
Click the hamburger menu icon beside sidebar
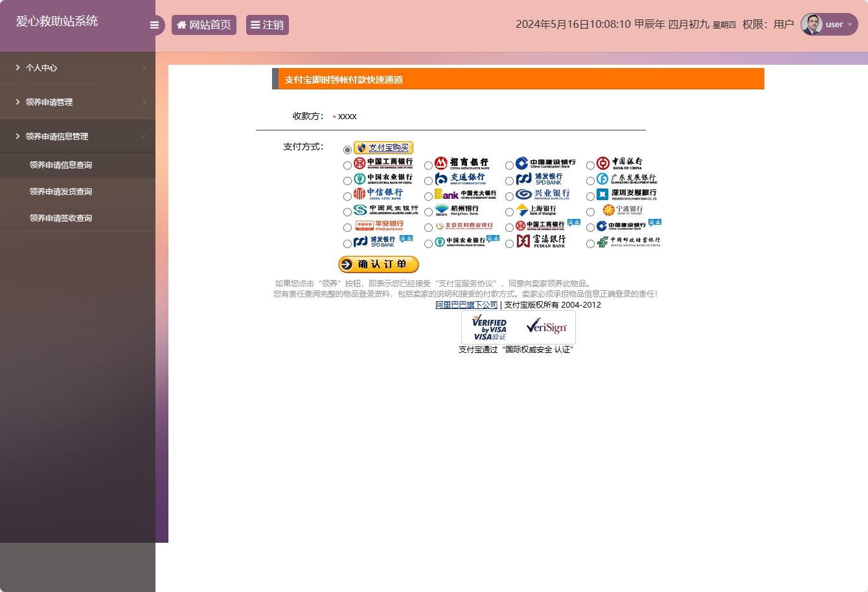pyautogui.click(x=154, y=25)
